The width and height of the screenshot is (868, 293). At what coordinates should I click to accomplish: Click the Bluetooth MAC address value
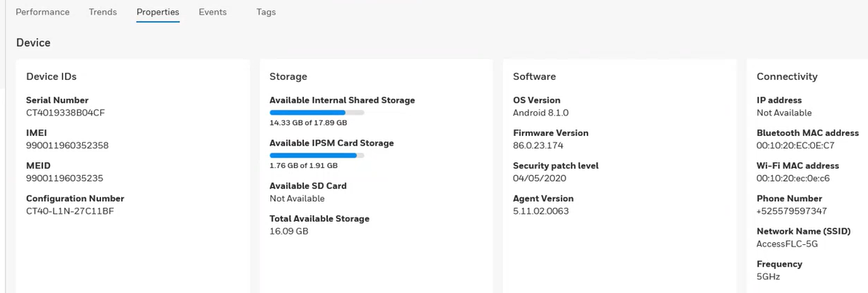[797, 145]
